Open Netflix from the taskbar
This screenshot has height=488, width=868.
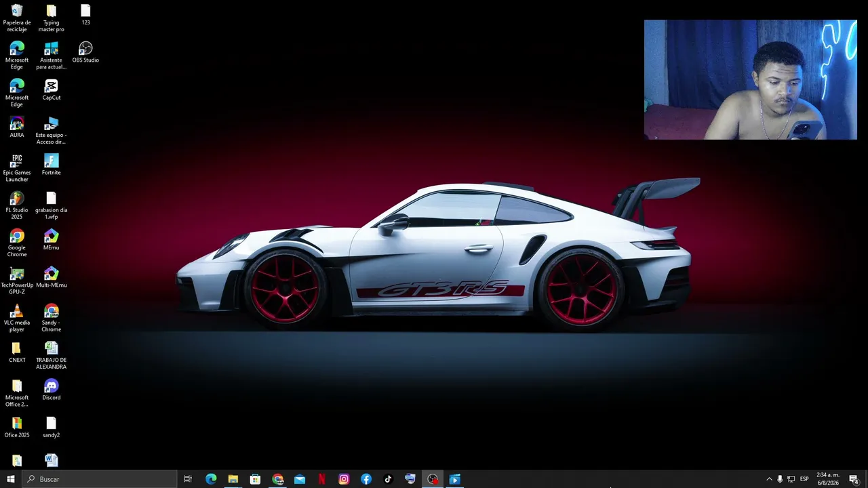pyautogui.click(x=321, y=479)
